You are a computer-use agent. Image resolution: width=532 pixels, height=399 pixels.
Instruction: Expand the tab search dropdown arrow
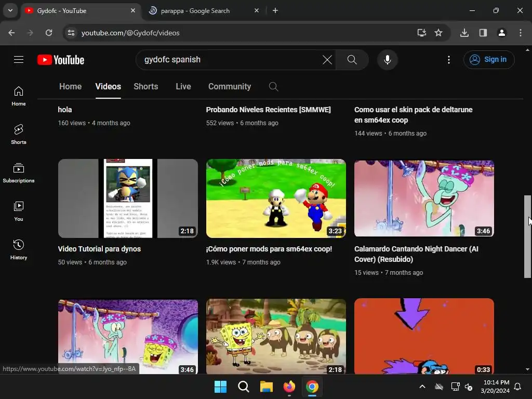10,10
